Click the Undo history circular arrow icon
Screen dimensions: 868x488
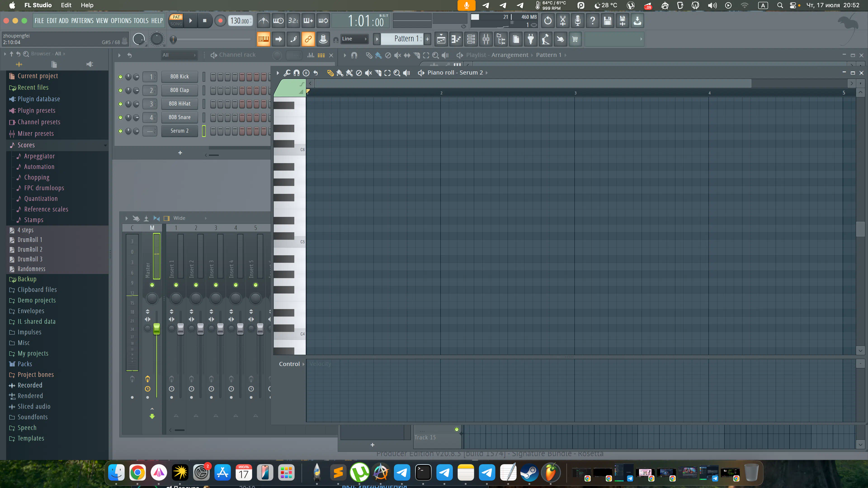(x=547, y=21)
